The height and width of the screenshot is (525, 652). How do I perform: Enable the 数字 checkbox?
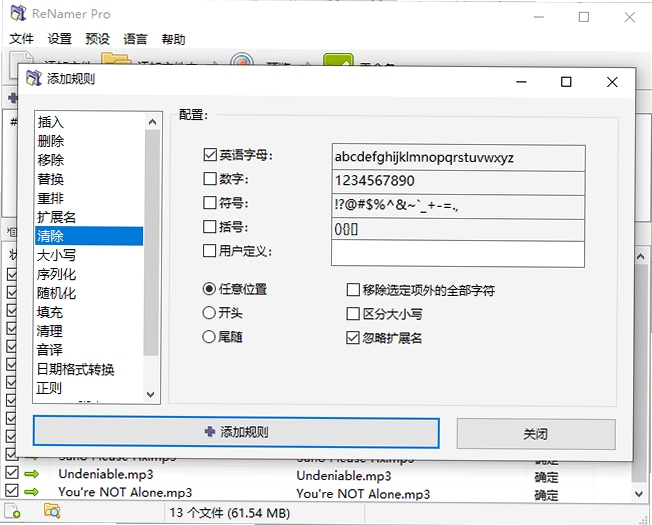tap(210, 179)
